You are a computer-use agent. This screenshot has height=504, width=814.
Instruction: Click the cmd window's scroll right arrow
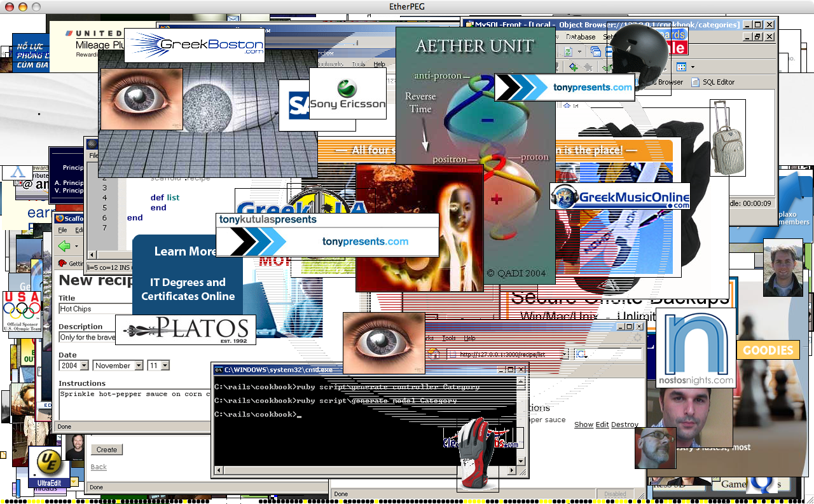pos(512,471)
